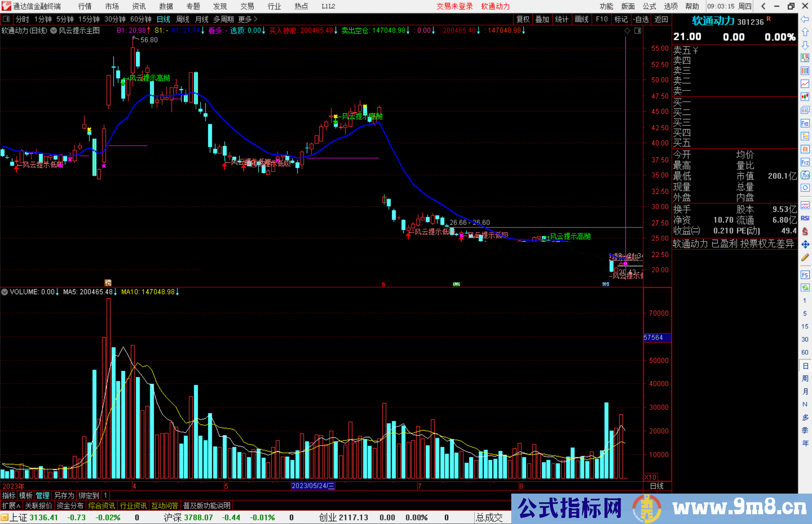Toggle the panel icon left of 分时
812x524 pixels.
coord(6,19)
